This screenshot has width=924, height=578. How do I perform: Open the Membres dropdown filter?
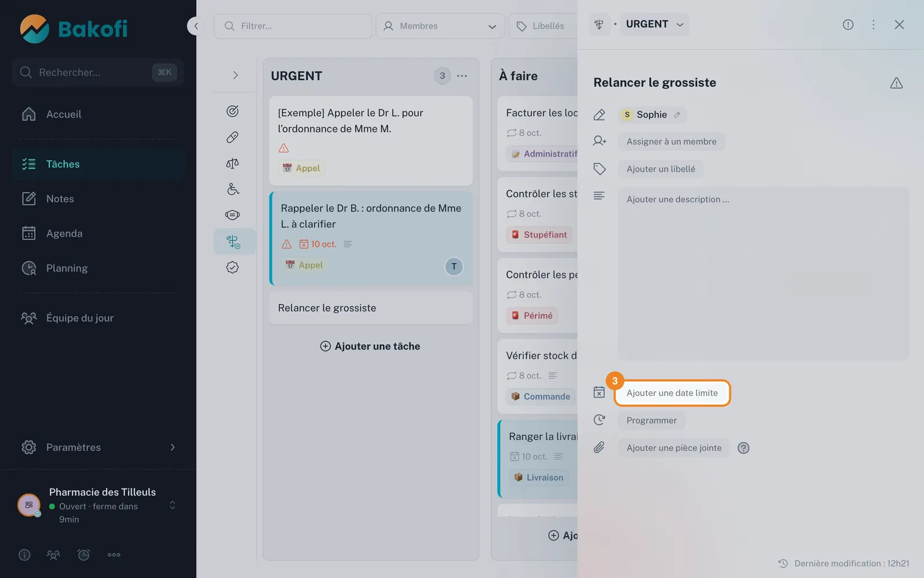[440, 26]
